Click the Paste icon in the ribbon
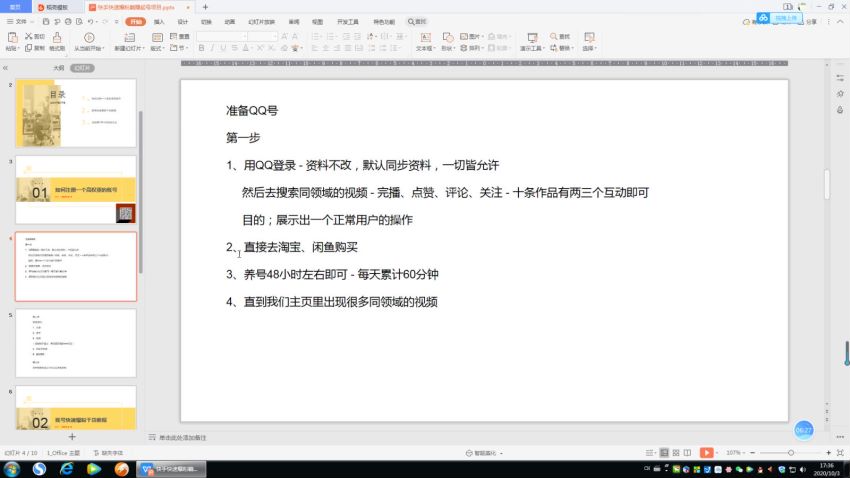 (x=12, y=38)
